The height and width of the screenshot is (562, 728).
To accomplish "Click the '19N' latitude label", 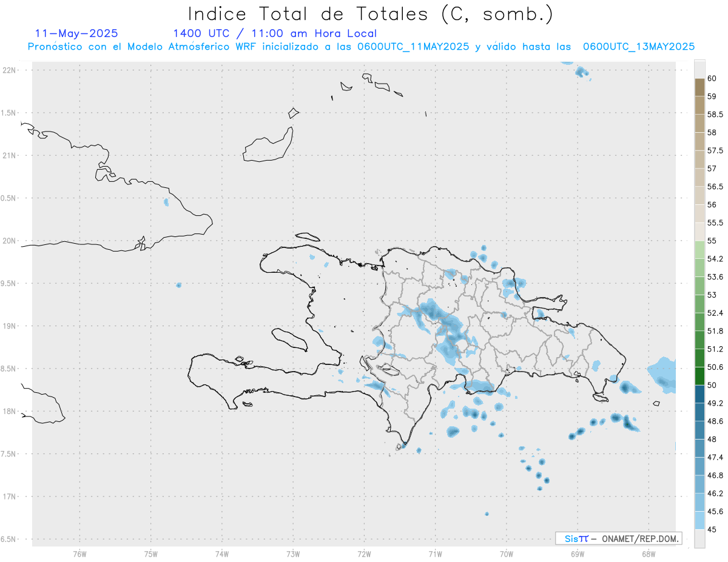I will click(x=9, y=326).
